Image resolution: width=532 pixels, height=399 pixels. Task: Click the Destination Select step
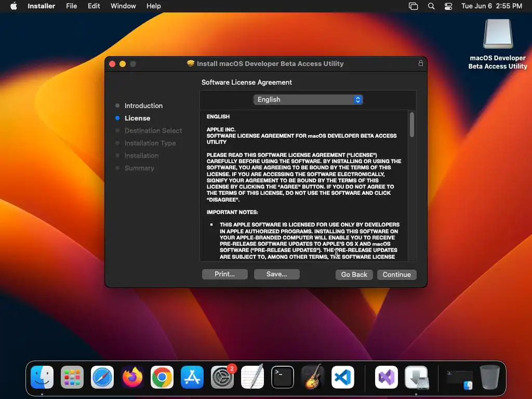click(153, 130)
